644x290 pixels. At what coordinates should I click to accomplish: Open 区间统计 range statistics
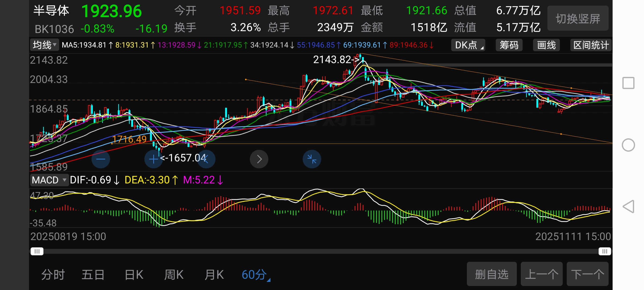(x=591, y=45)
